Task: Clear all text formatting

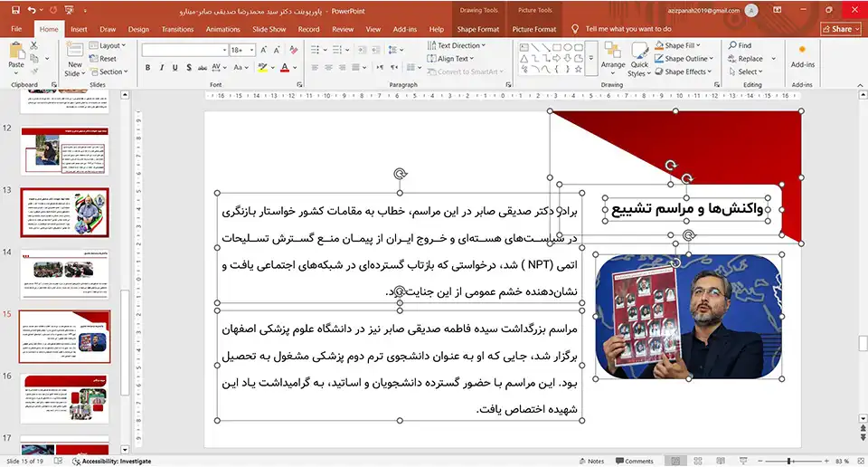Action: pyautogui.click(x=293, y=50)
